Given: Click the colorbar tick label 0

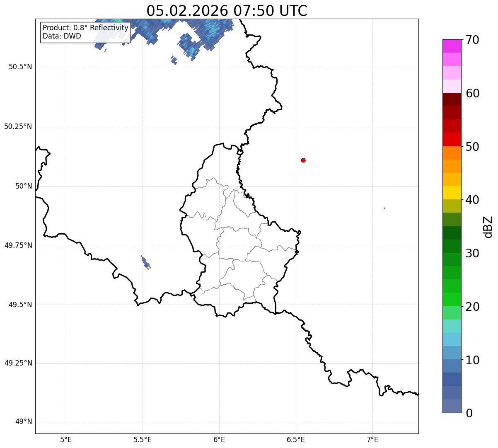Looking at the screenshot, I should pos(469,413).
